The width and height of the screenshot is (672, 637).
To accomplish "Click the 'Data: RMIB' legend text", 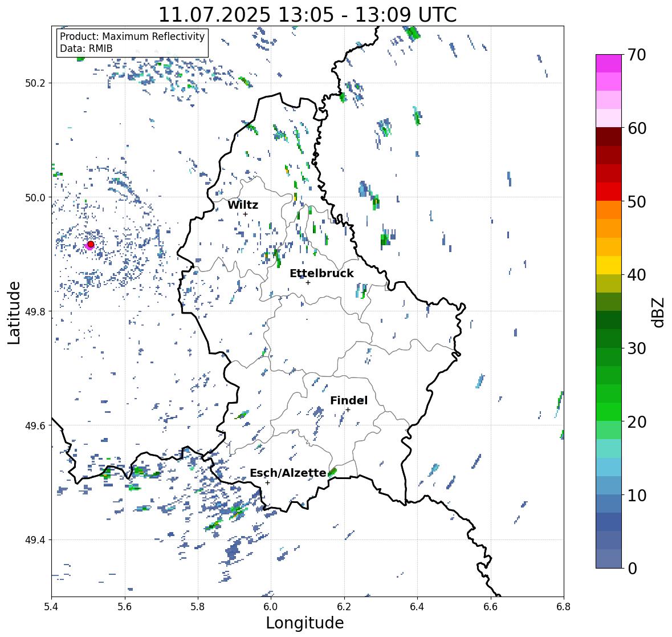I will click(x=86, y=48).
